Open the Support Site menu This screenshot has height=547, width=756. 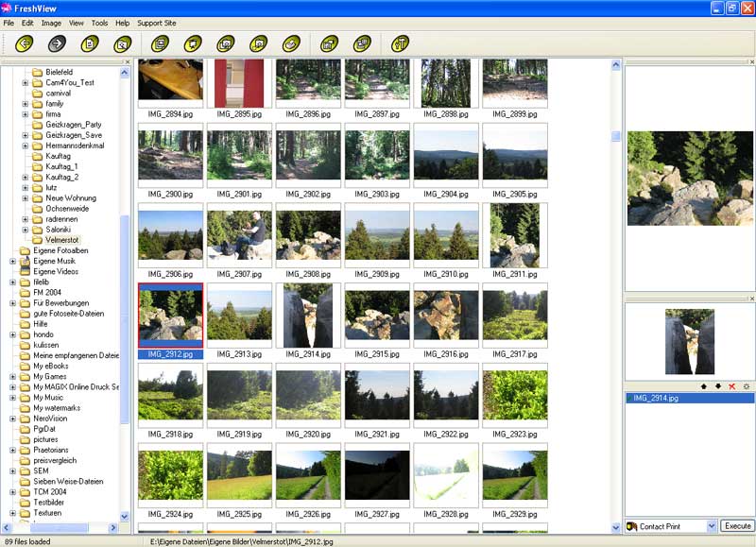click(157, 23)
